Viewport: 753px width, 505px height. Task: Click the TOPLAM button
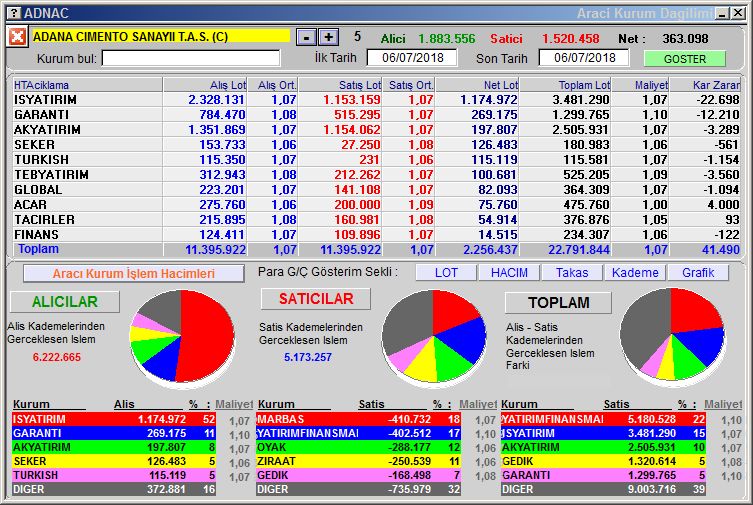click(x=559, y=302)
